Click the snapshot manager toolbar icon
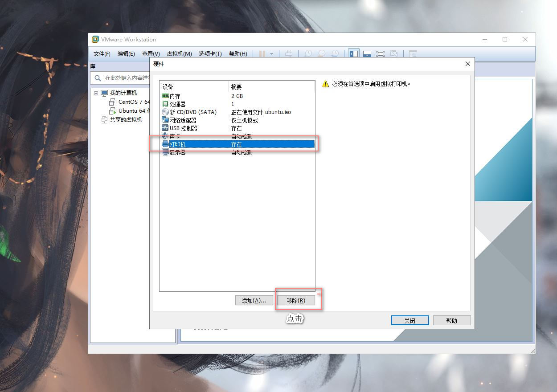This screenshot has width=557, height=392. click(x=335, y=54)
